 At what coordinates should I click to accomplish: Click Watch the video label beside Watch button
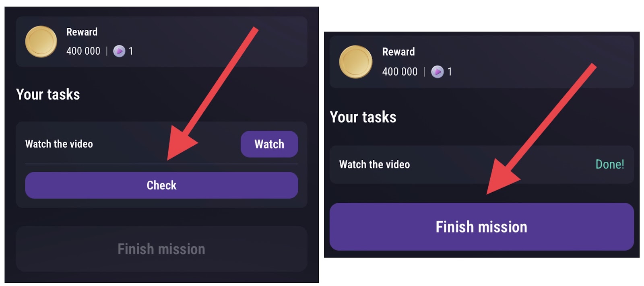[59, 144]
